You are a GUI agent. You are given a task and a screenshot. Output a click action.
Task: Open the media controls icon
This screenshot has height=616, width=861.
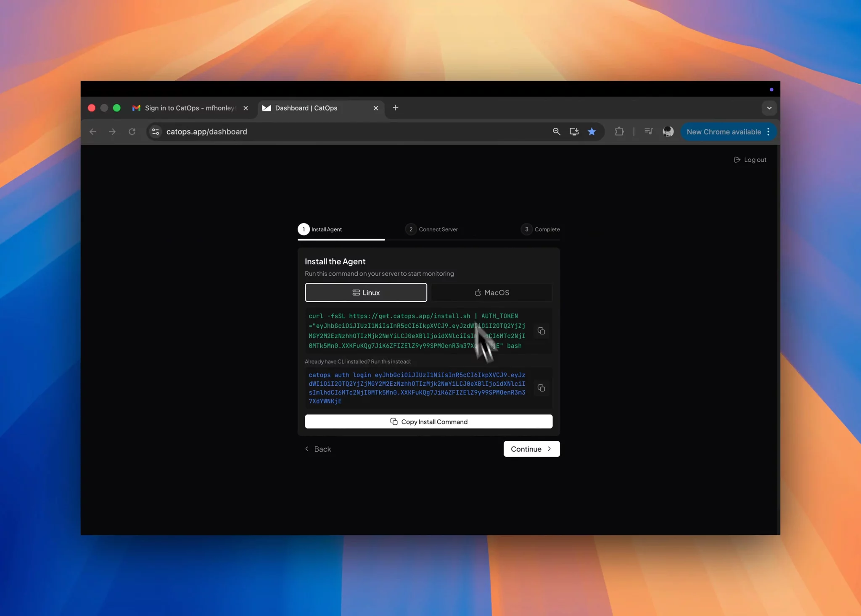pyautogui.click(x=648, y=132)
